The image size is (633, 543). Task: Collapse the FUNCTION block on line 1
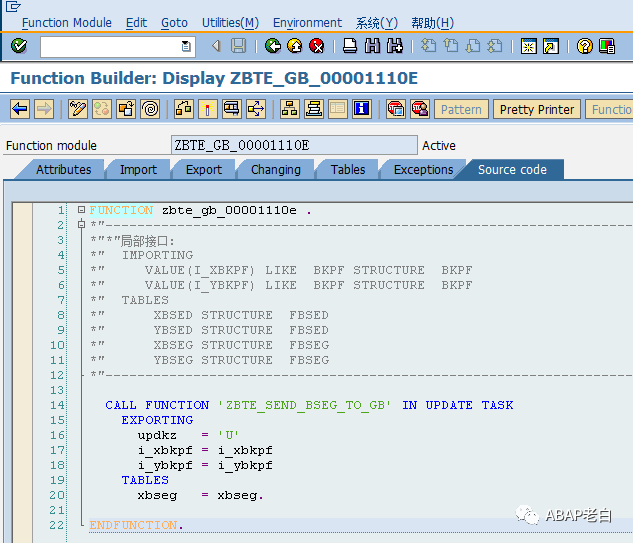(x=81, y=210)
